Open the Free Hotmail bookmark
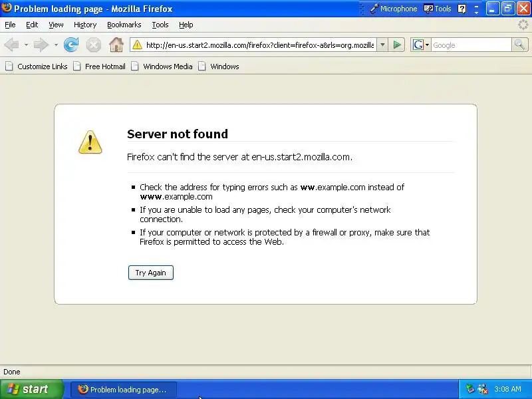 [99, 66]
